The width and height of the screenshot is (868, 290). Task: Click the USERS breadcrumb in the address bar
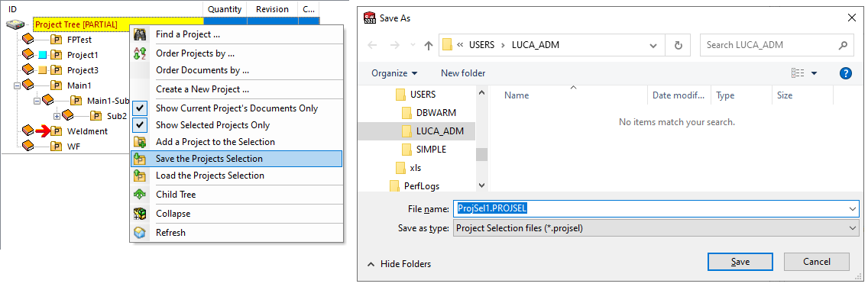point(481,45)
